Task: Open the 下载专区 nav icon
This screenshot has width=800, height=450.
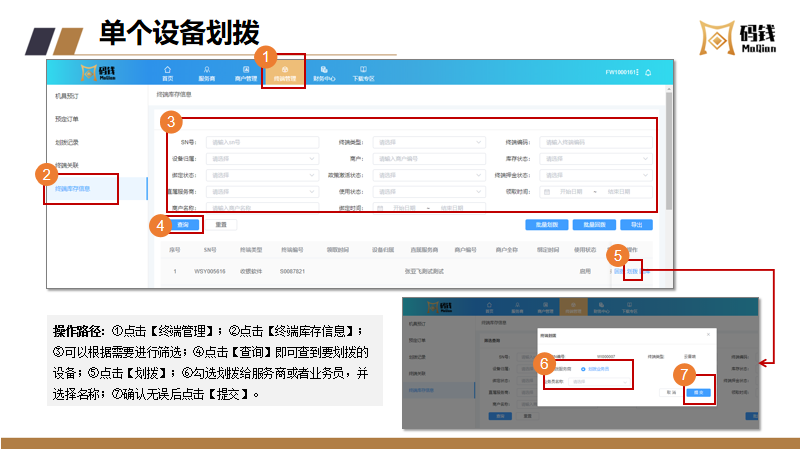Action: [x=363, y=72]
